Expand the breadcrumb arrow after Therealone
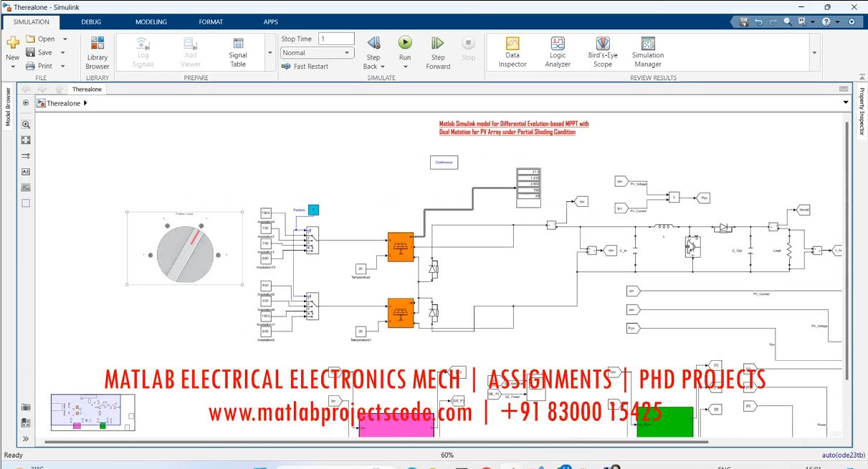Image resolution: width=868 pixels, height=469 pixels. (85, 103)
